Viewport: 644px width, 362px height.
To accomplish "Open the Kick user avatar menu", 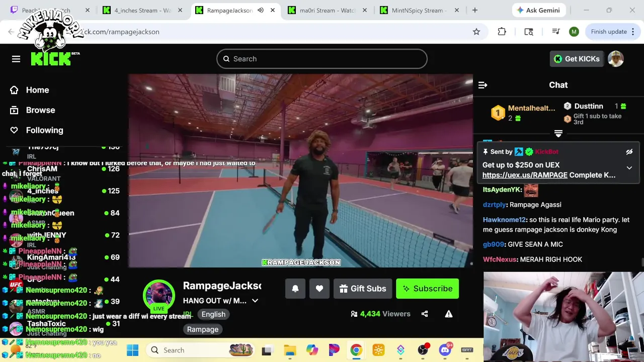I will pyautogui.click(x=616, y=59).
